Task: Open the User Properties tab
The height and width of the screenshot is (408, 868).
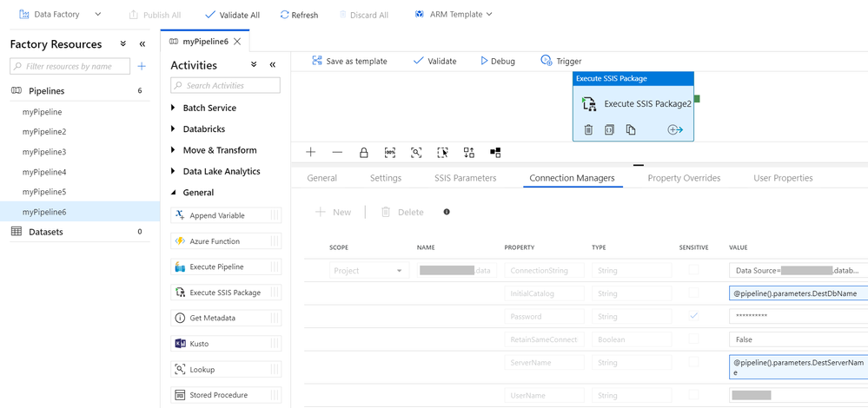Action: (x=784, y=178)
